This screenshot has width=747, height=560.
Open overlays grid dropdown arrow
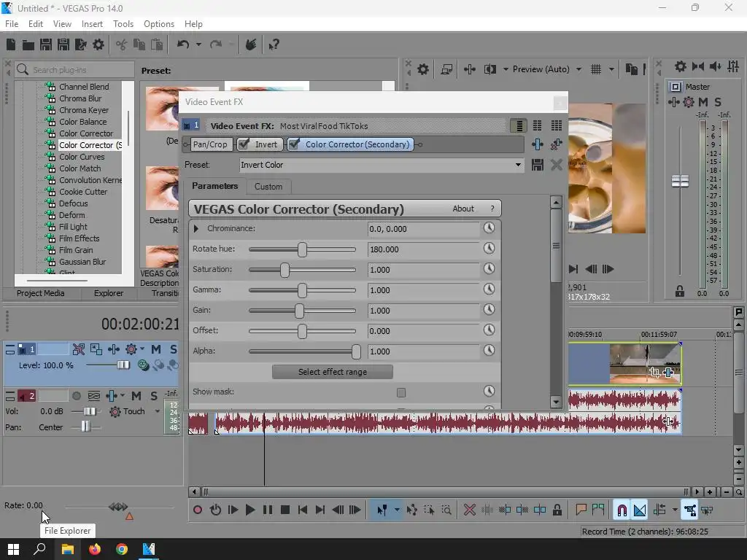coord(611,69)
